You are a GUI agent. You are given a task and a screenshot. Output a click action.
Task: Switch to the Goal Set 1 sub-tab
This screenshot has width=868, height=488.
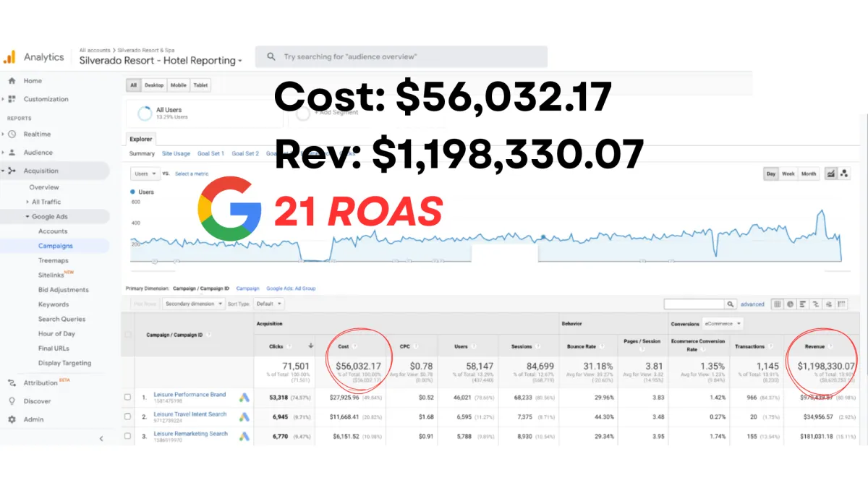click(x=210, y=153)
